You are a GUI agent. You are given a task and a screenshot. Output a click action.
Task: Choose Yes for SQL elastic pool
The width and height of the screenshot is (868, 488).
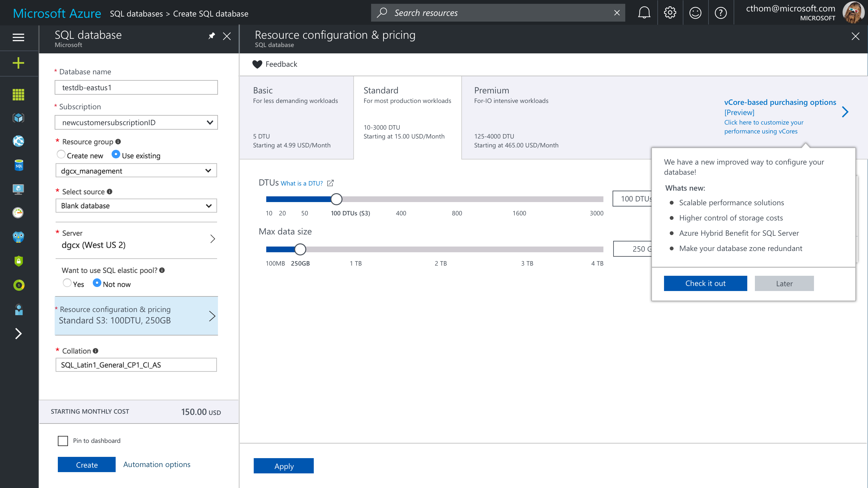tap(67, 283)
